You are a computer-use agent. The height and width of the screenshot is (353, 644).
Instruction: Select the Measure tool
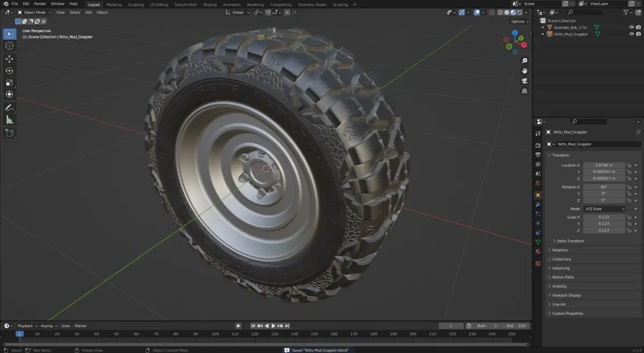(10, 120)
